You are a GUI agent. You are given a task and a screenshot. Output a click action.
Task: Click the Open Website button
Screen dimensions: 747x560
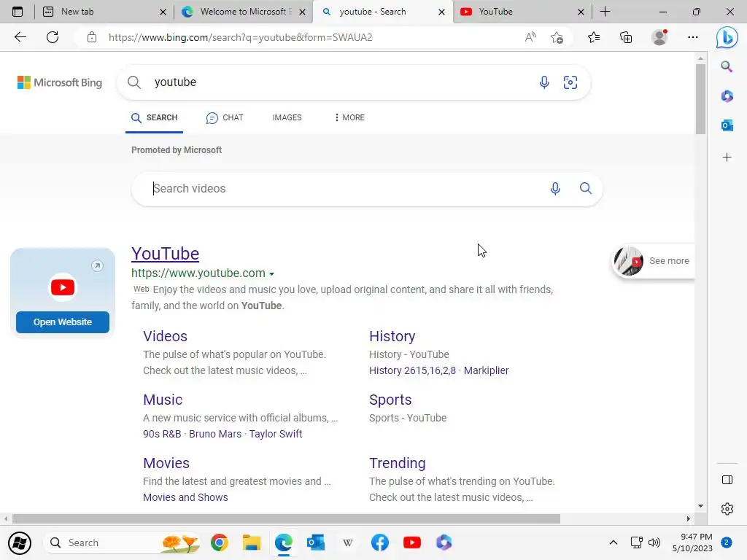click(x=63, y=322)
